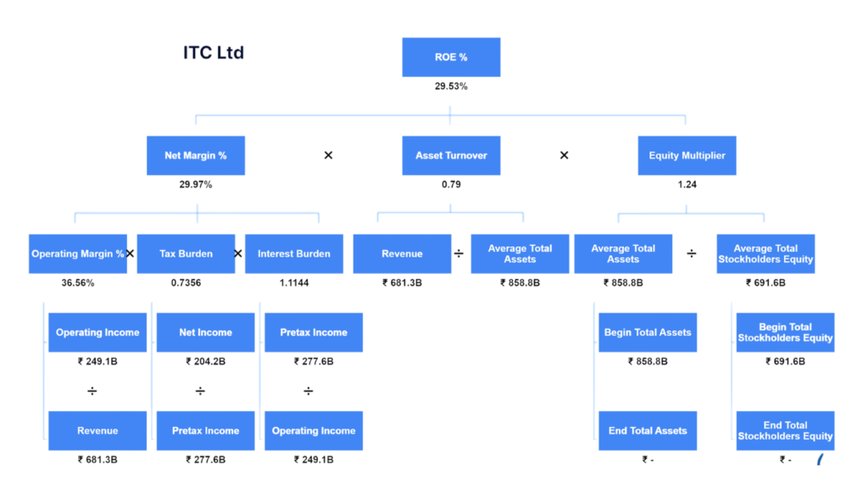Viewport: 868px width, 488px height.
Task: Click ₹ 681.3B under the bottom Revenue box
Action: tap(97, 460)
